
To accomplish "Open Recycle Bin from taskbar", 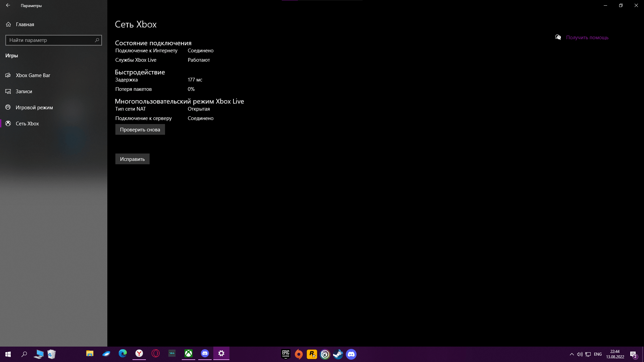I will click(51, 354).
